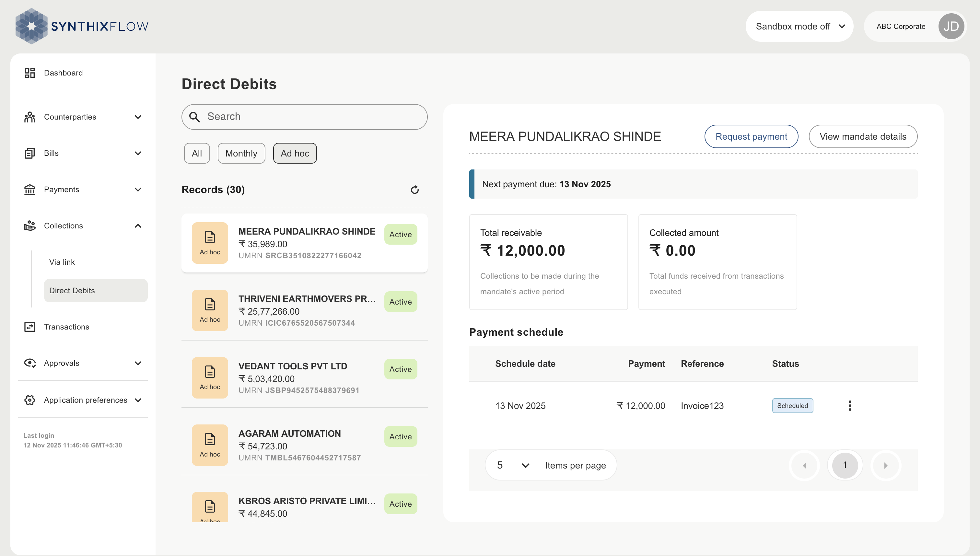The width and height of the screenshot is (980, 556).
Task: Open the ABC Corporate account menu
Action: (915, 26)
